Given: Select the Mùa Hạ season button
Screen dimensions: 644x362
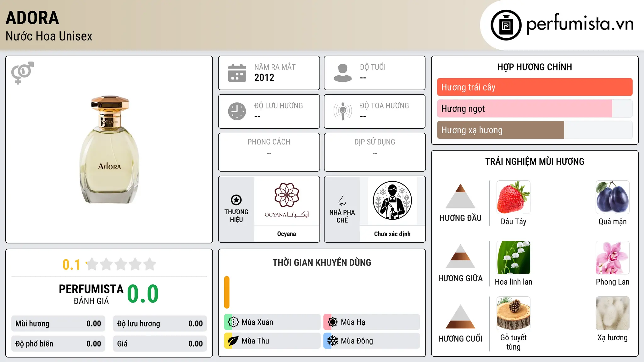Looking at the screenshot, I should tap(371, 322).
